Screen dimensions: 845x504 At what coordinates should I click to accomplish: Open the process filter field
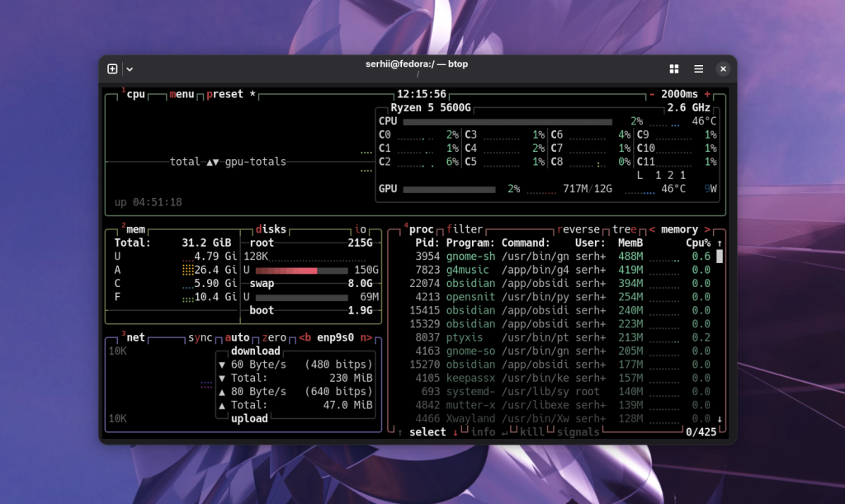tap(465, 229)
